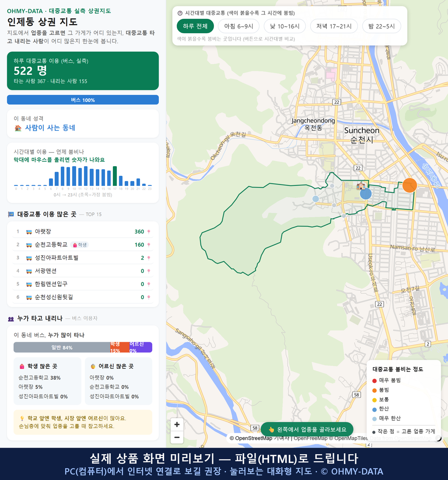Click the gray 일반 84% bar segment

click(x=62, y=348)
